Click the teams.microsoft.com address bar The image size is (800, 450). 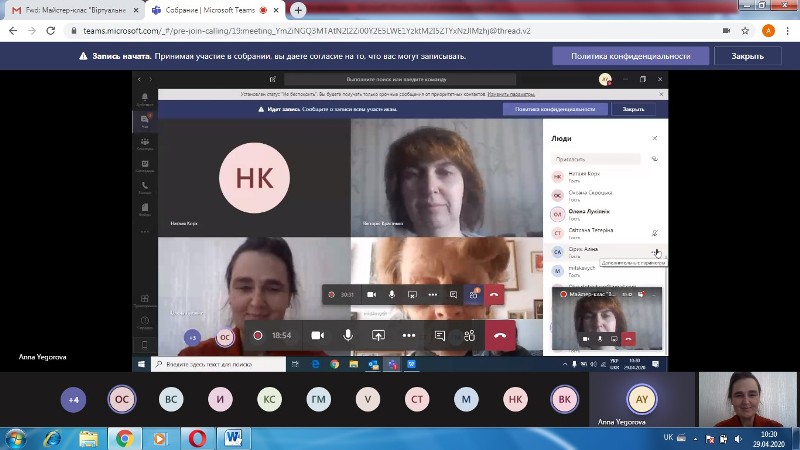[x=306, y=31]
